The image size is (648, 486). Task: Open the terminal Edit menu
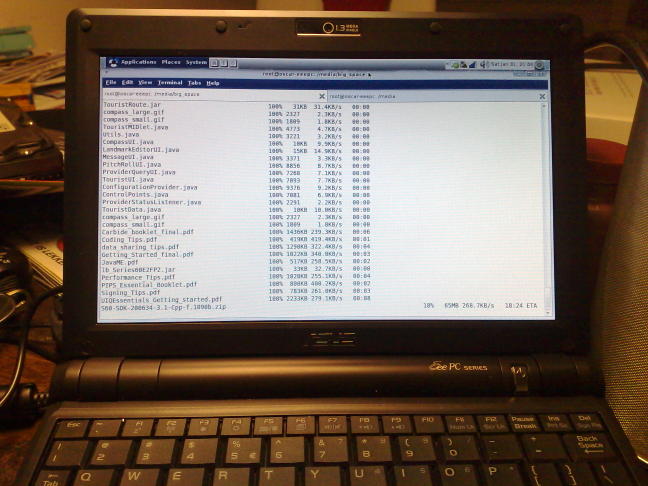coord(127,82)
